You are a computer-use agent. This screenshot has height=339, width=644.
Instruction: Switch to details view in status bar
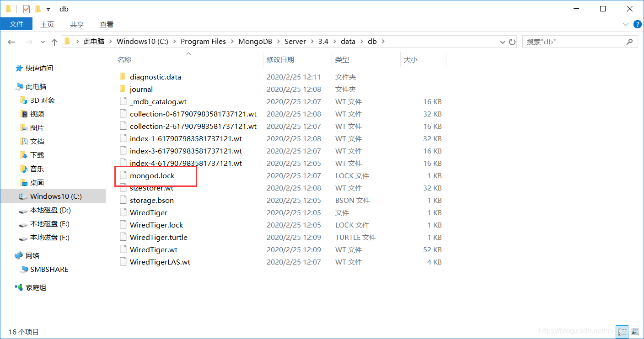click(622, 332)
